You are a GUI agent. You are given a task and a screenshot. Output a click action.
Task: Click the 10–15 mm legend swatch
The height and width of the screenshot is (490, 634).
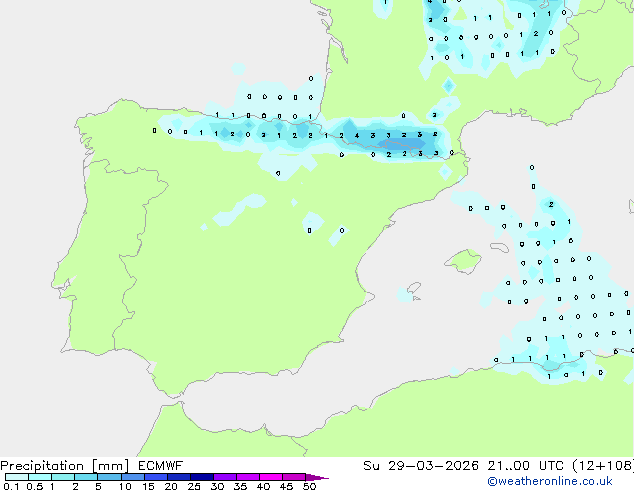pos(133,477)
